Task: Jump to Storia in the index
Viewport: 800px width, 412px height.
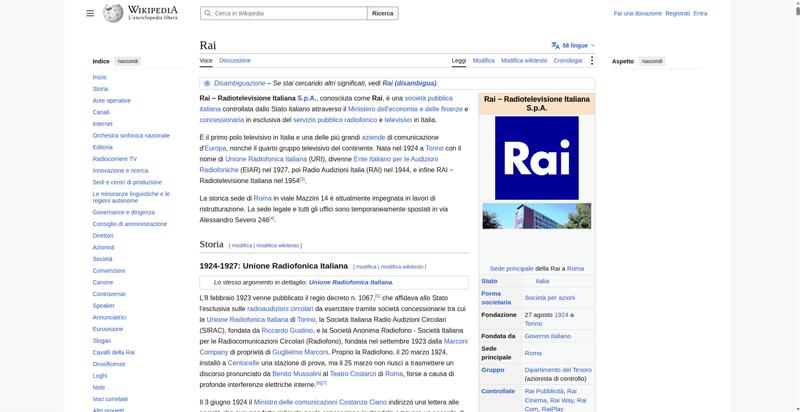Action: (x=100, y=89)
